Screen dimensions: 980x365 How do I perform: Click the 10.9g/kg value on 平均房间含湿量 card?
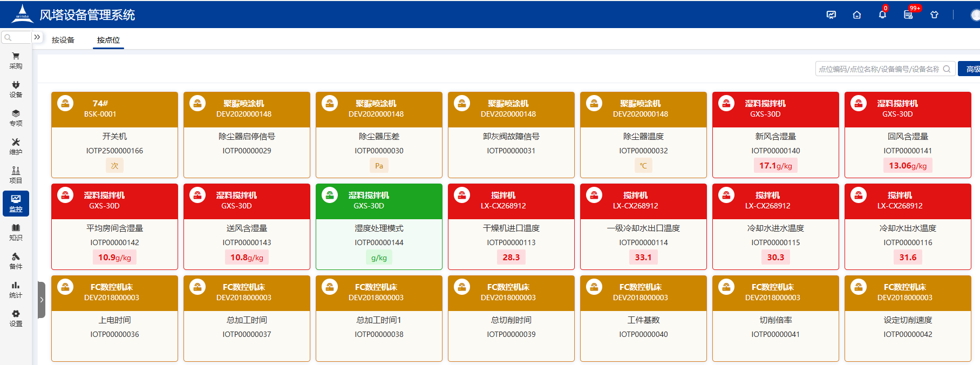coord(114,258)
